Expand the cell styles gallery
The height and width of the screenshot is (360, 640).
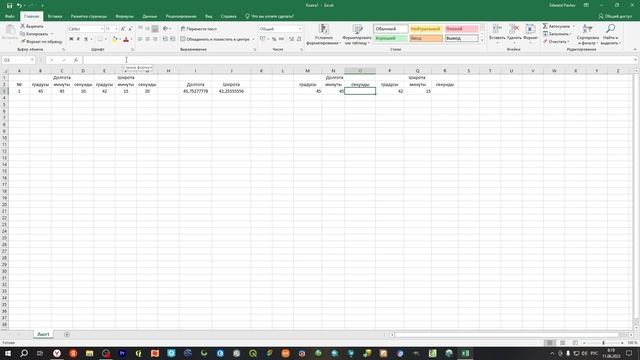click(482, 40)
